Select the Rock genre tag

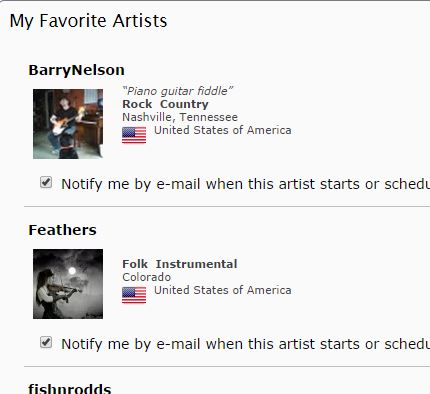pos(137,104)
